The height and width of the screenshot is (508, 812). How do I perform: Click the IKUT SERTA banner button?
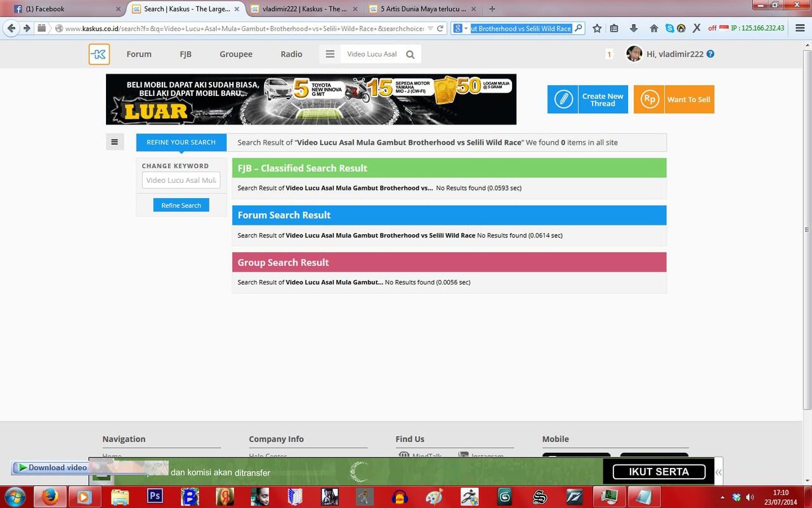659,472
